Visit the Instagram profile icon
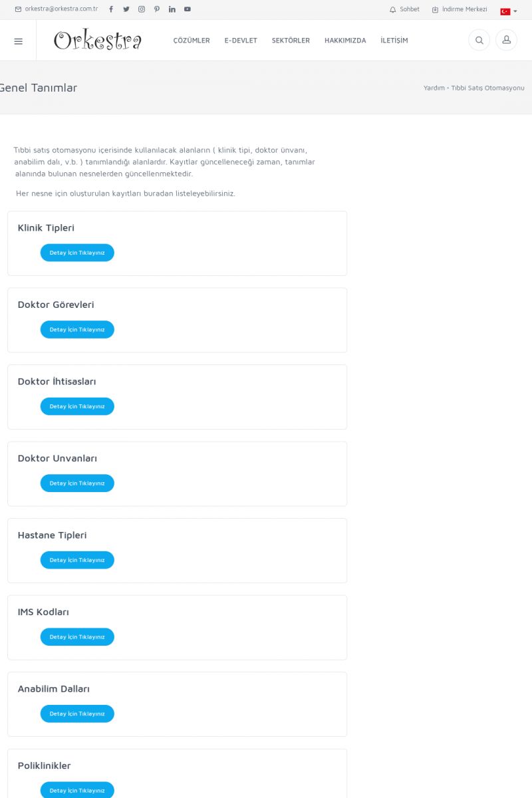 click(x=142, y=9)
